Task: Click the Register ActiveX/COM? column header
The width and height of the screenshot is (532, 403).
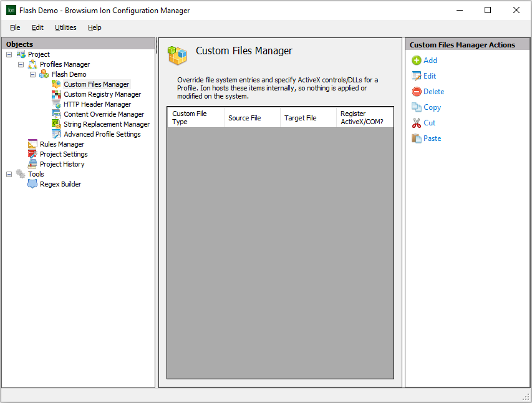Action: pos(365,117)
